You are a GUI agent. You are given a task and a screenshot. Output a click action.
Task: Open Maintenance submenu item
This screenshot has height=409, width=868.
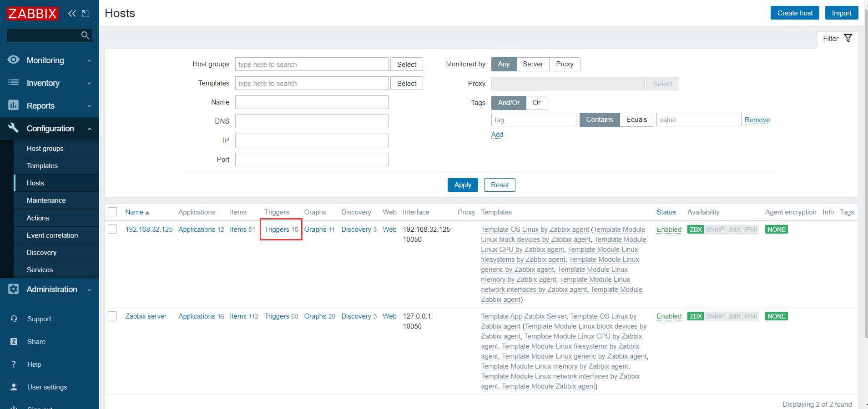tap(56, 200)
